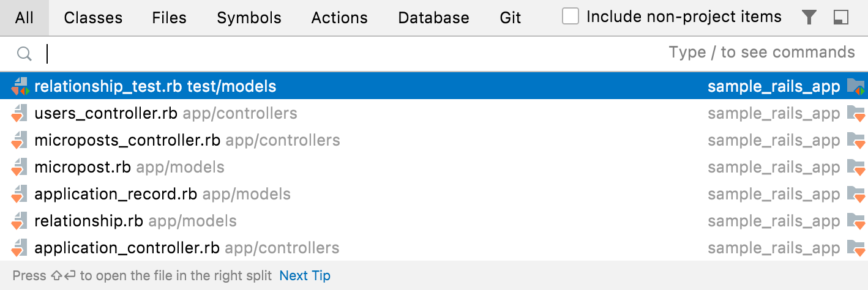Switch to the Classes tab
868x290 pixels.
pos(93,18)
